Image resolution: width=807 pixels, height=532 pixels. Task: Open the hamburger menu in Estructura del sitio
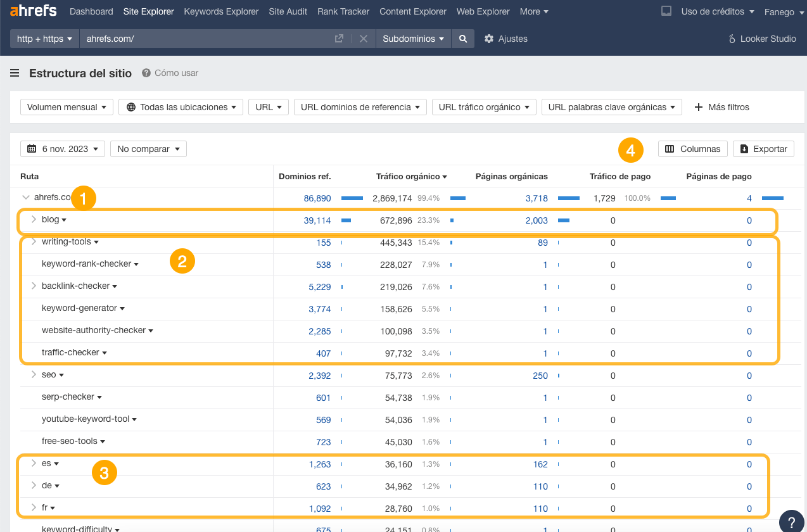pos(14,73)
